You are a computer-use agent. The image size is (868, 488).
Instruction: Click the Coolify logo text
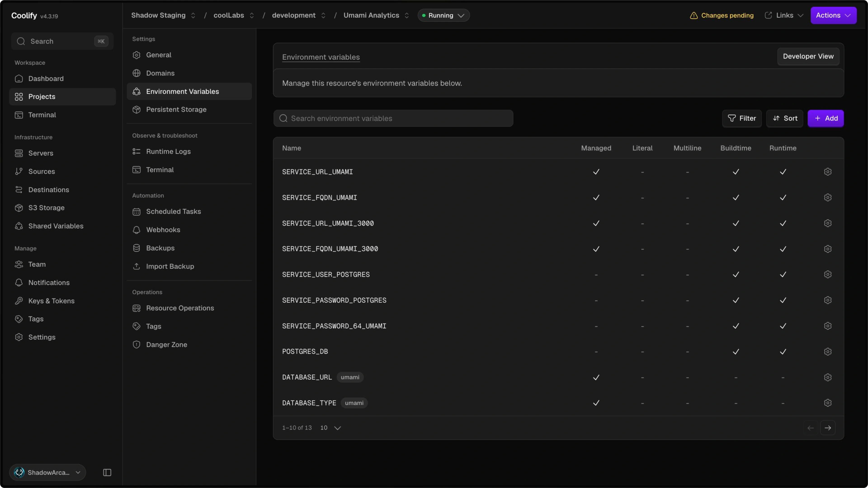click(24, 16)
